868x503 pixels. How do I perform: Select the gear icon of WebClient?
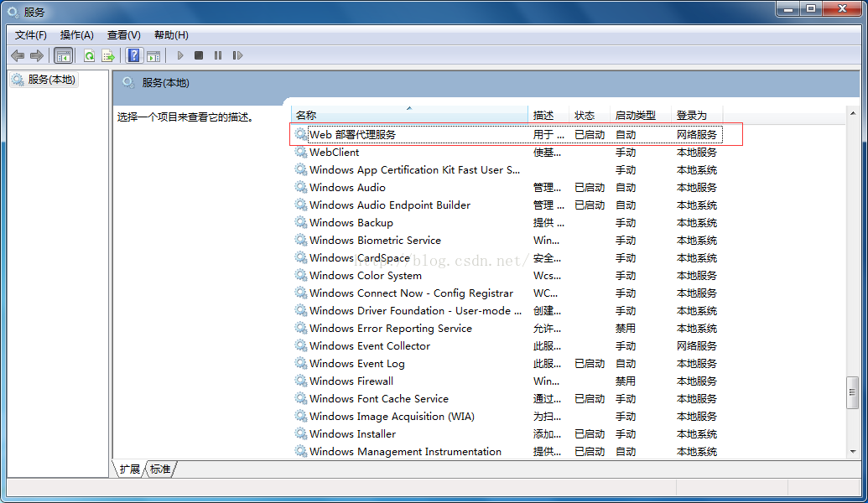click(x=300, y=152)
